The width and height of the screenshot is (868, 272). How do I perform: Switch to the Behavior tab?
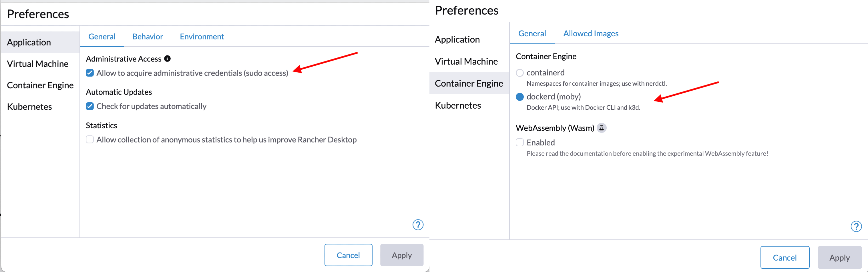[x=148, y=36]
